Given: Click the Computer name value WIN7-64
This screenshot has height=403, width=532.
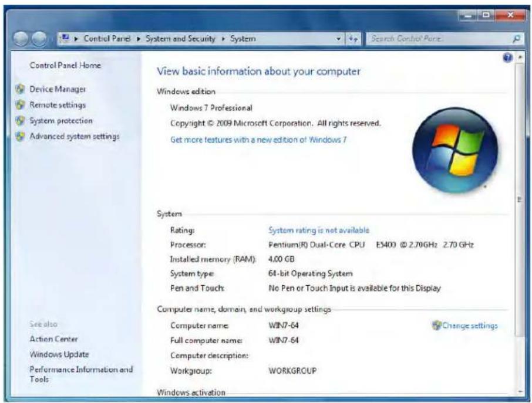Looking at the screenshot, I should 284,326.
